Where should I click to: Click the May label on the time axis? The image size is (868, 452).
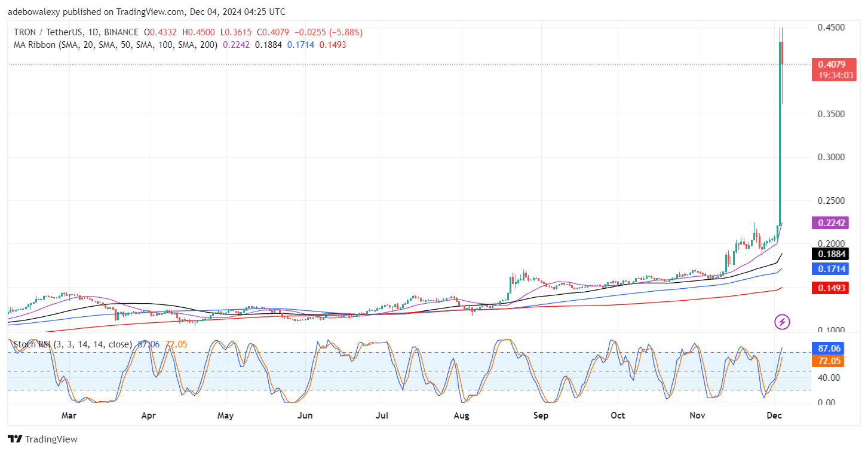tap(225, 415)
